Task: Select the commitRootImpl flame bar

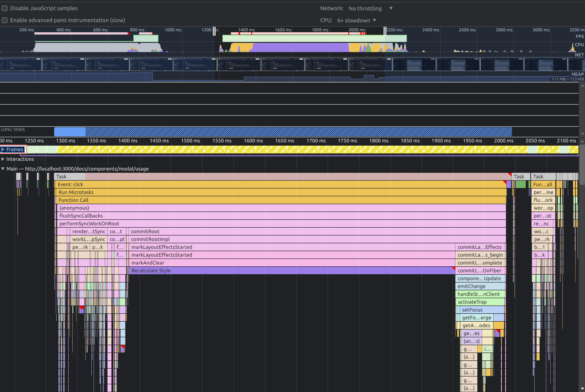Action: (317, 239)
